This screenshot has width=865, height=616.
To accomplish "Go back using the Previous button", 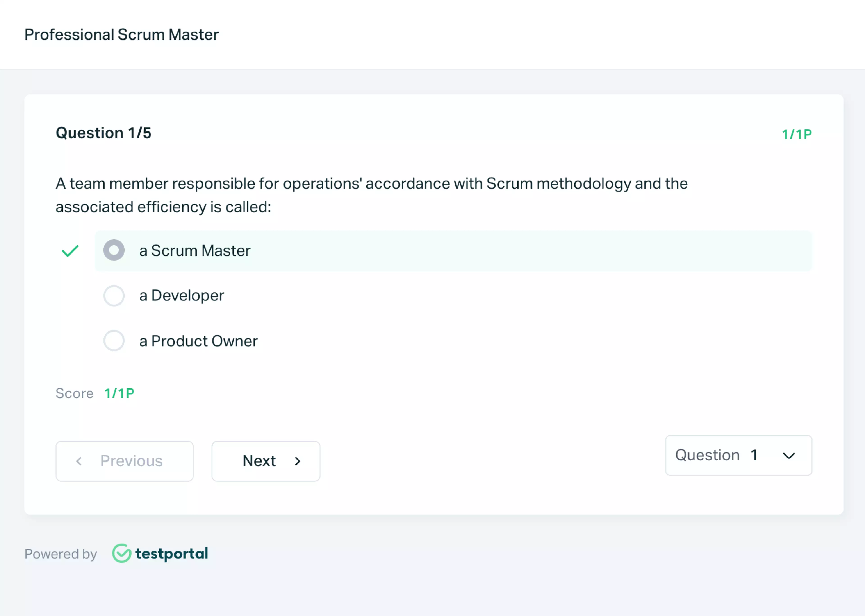I will click(125, 461).
